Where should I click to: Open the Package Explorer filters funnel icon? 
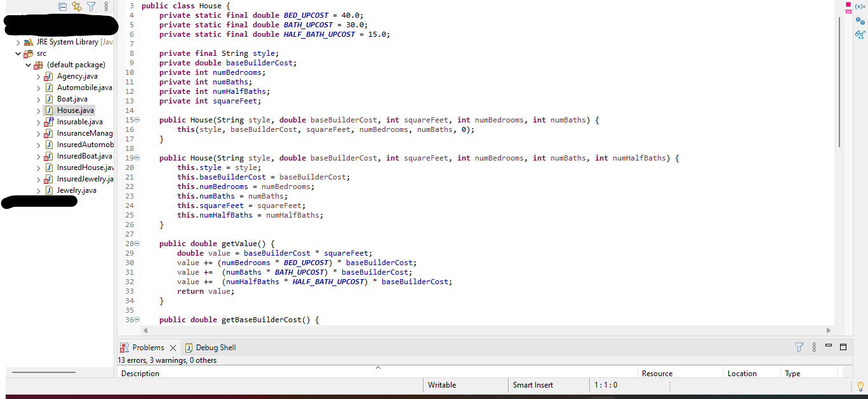pyautogui.click(x=91, y=6)
